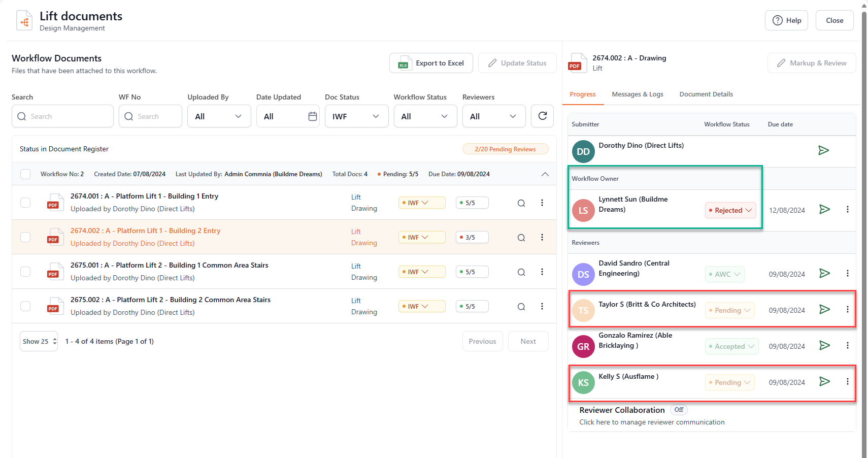Screen dimensions: 868x458
Task: Tick checkbox for 2674.001 Building 1 Entry
Action: 25,203
